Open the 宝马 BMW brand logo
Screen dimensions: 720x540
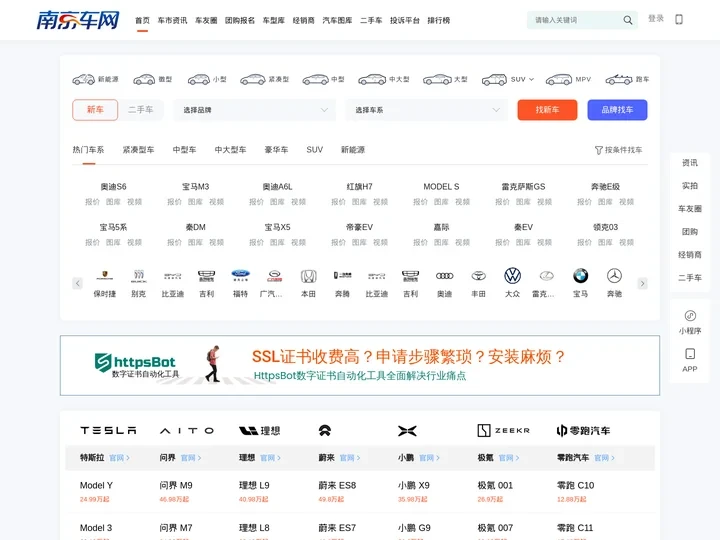tap(580, 276)
